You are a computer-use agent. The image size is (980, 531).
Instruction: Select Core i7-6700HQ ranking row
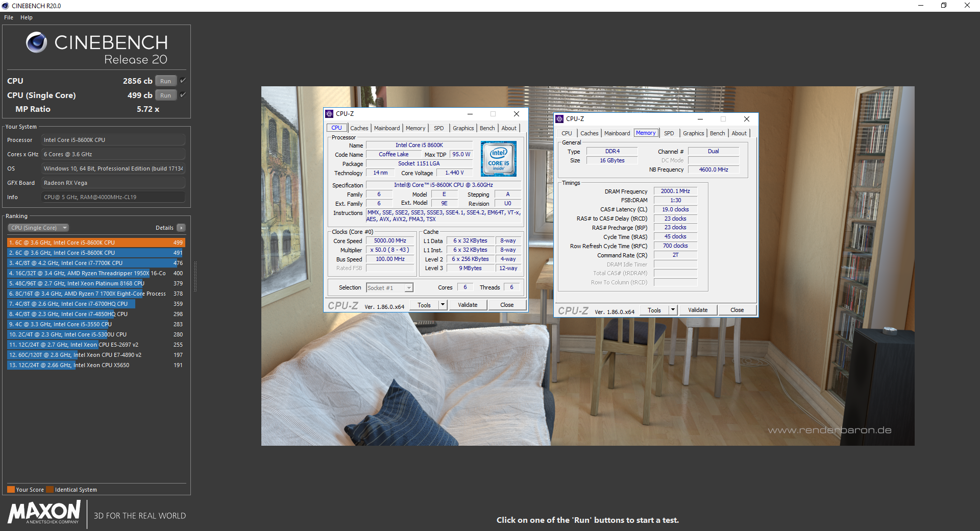coord(96,304)
